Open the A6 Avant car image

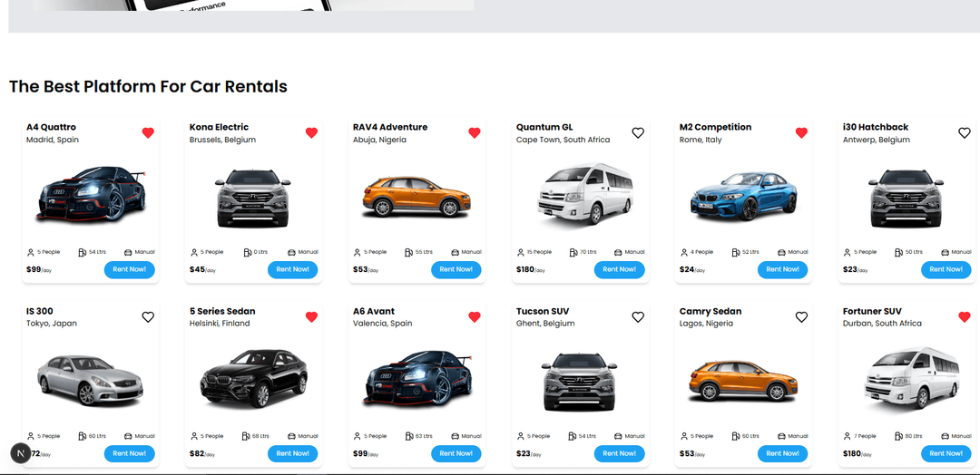tap(418, 378)
